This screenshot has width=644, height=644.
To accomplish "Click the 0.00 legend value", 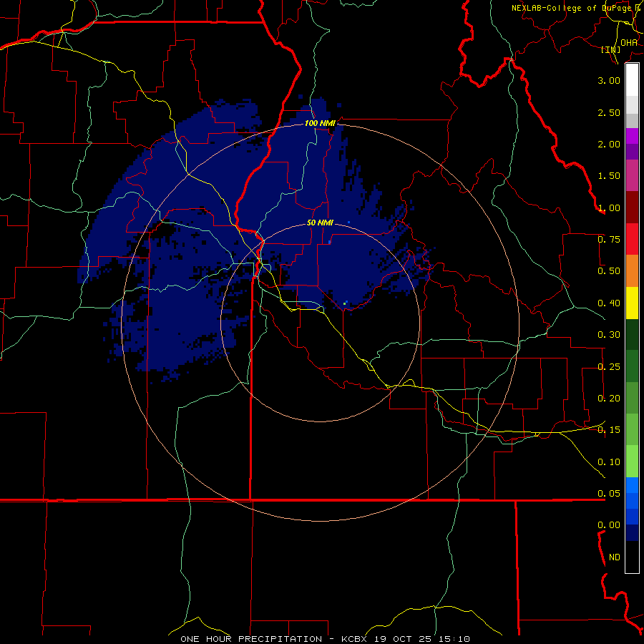I will click(609, 525).
